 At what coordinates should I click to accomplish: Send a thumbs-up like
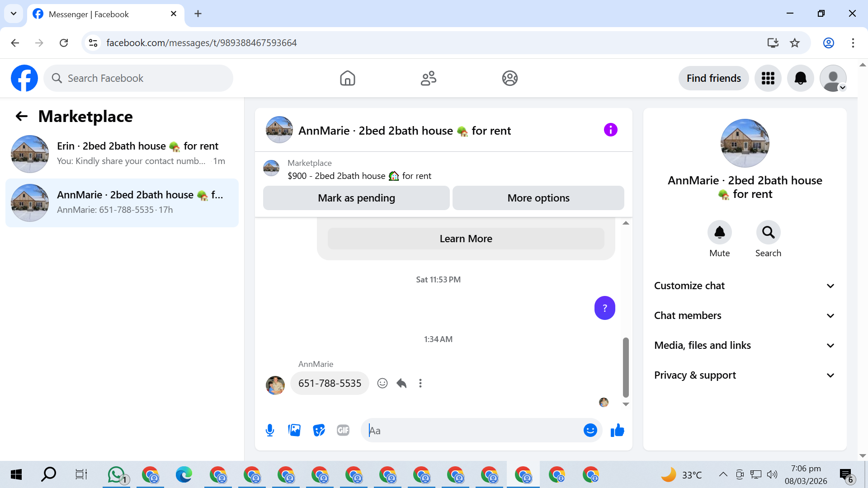[x=617, y=430]
